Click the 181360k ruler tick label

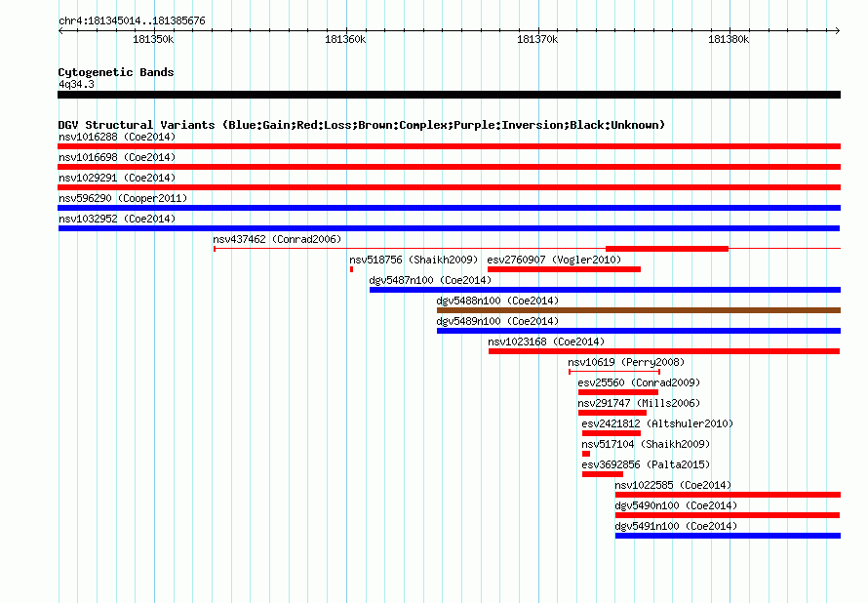pos(345,39)
